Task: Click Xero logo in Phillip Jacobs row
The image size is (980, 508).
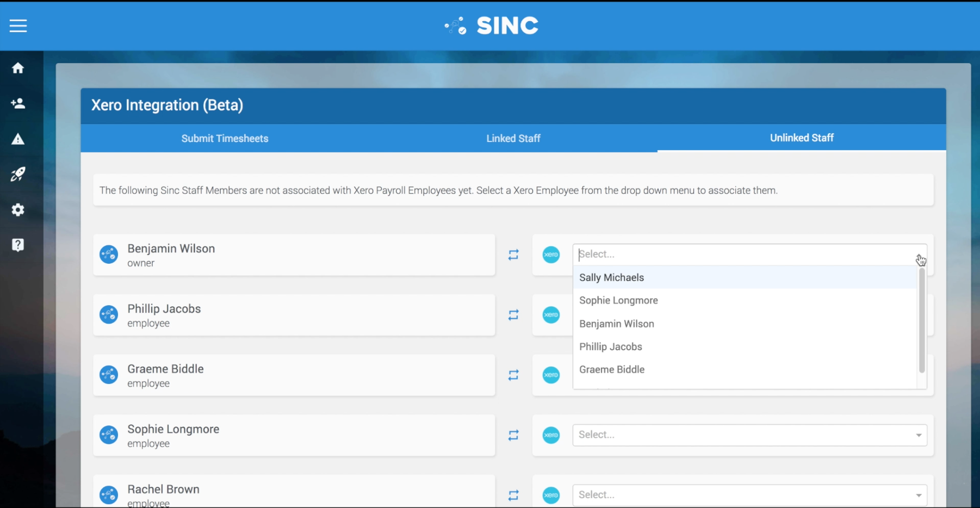Action: (x=551, y=315)
